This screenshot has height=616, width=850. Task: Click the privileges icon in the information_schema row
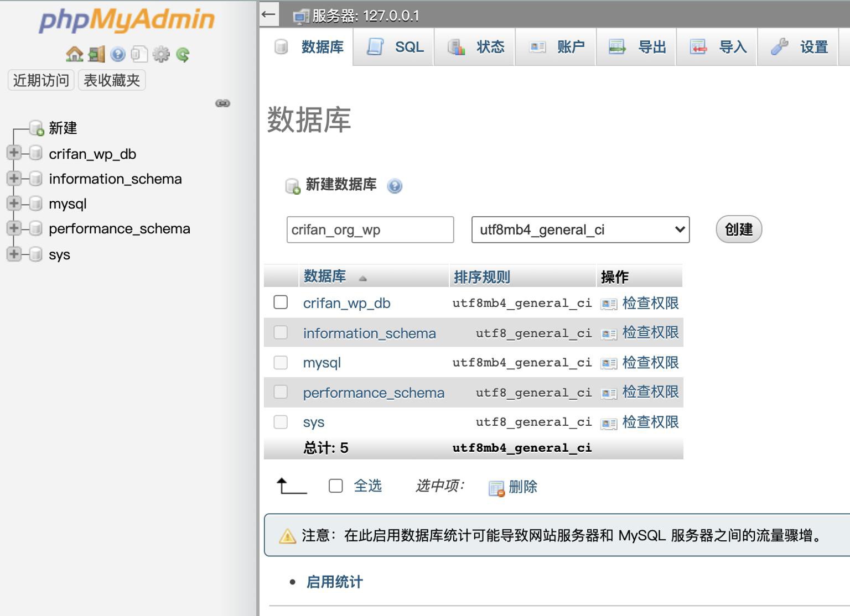coord(609,334)
